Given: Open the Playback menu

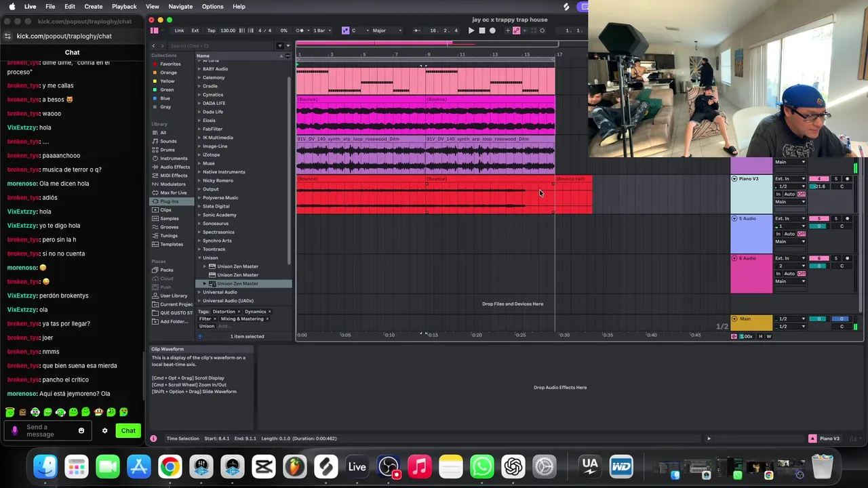Looking at the screenshot, I should [124, 6].
